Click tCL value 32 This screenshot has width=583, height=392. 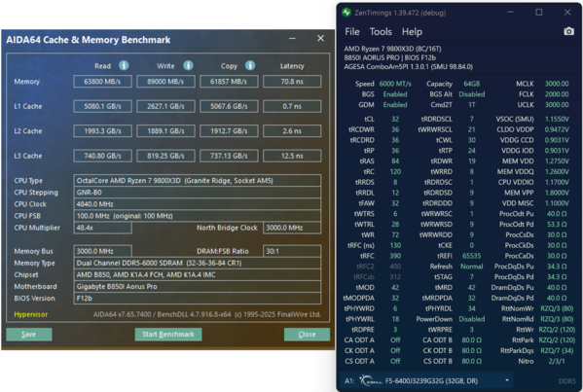[x=395, y=119]
